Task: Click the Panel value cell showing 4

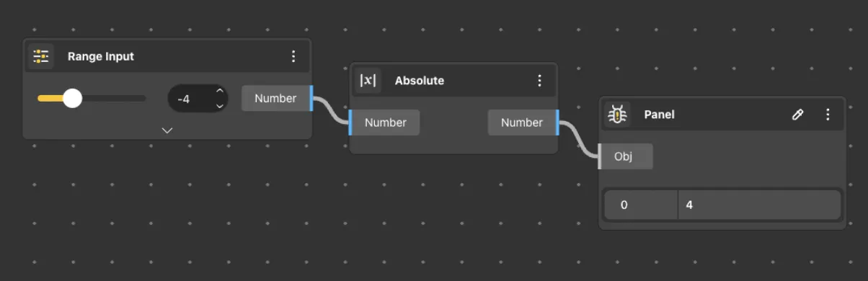Action: tap(760, 205)
